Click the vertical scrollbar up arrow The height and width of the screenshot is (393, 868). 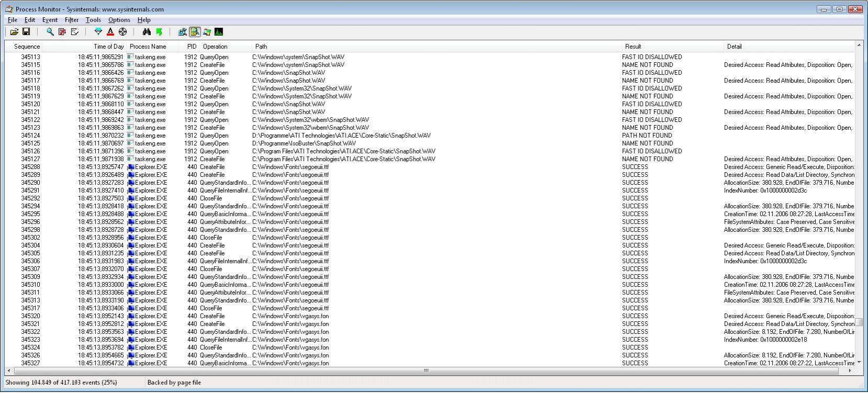[x=859, y=46]
